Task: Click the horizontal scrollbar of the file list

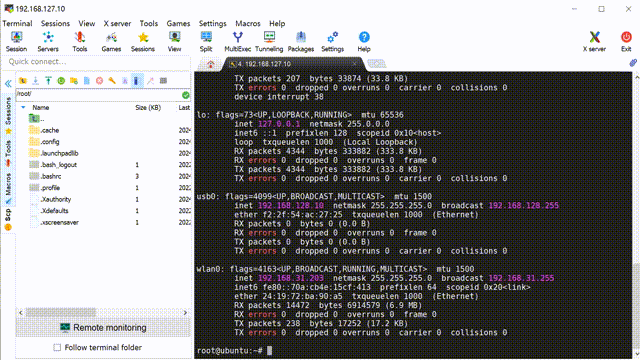Action: click(61, 313)
